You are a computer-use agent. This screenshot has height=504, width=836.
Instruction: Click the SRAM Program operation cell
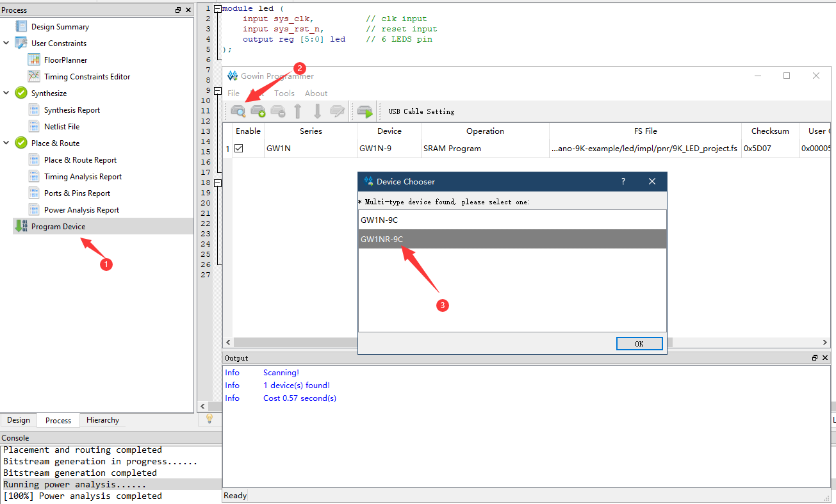pyautogui.click(x=485, y=148)
